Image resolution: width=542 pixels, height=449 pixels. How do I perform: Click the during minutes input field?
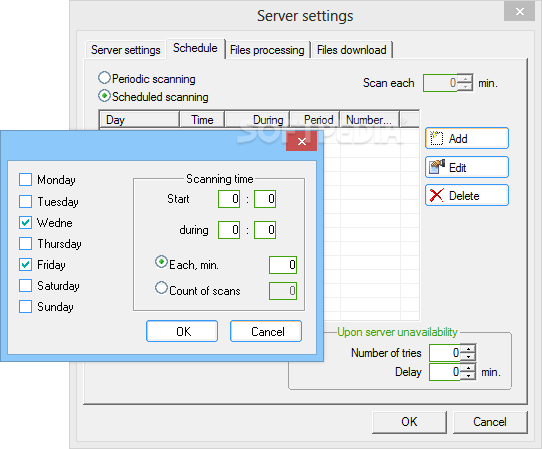265,230
